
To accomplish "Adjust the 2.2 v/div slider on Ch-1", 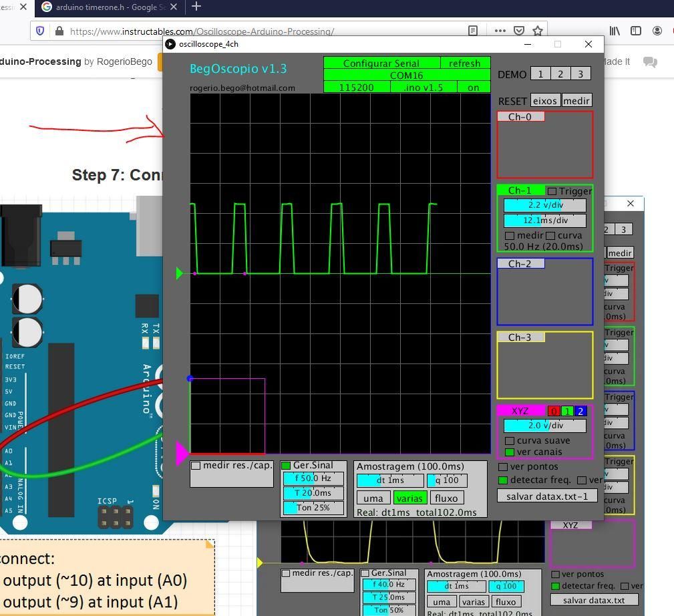I will pos(544,205).
